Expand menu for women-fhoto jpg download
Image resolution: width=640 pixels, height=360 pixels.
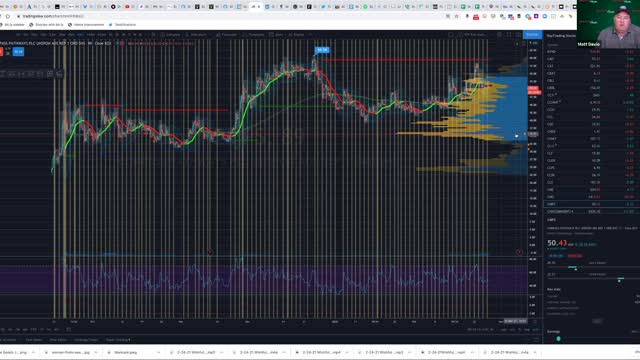(x=96, y=352)
